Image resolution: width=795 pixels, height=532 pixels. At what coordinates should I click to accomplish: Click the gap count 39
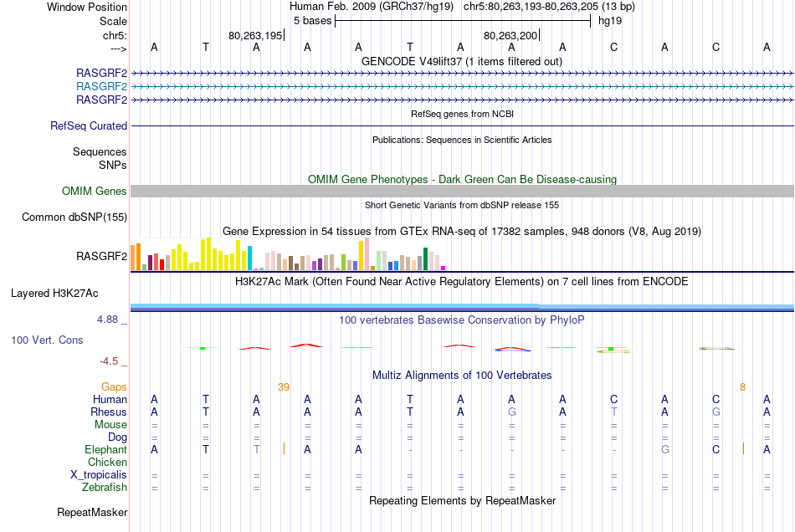pyautogui.click(x=284, y=387)
